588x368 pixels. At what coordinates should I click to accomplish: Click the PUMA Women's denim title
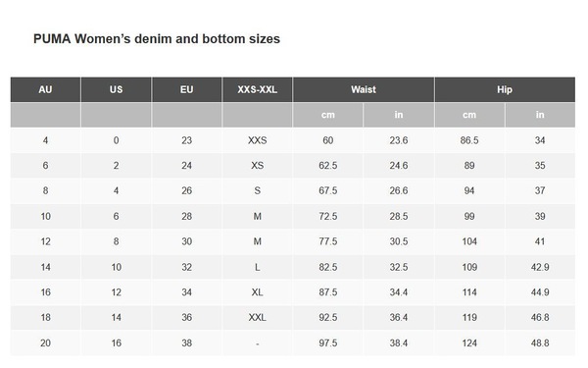157,39
